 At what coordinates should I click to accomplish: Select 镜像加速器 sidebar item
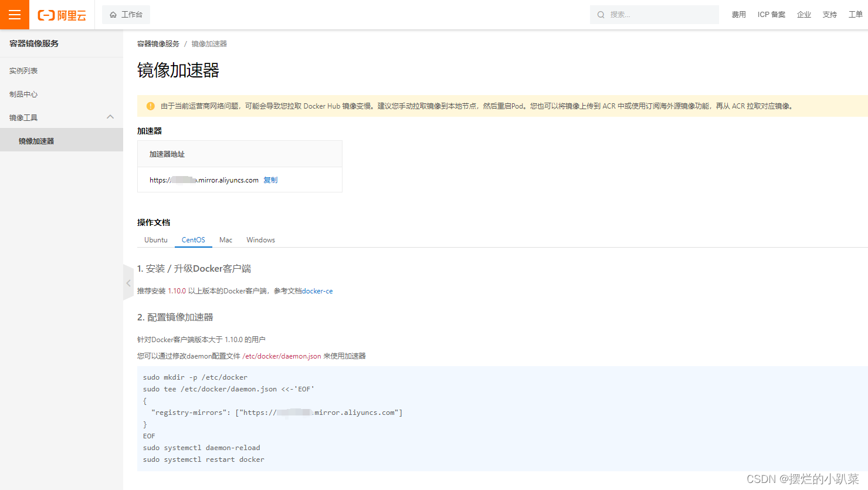[62, 141]
